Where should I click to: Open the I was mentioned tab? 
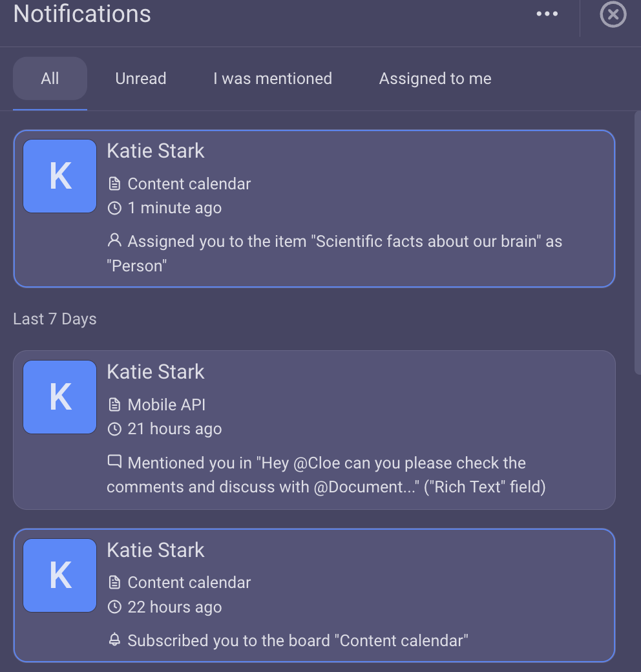click(x=273, y=79)
